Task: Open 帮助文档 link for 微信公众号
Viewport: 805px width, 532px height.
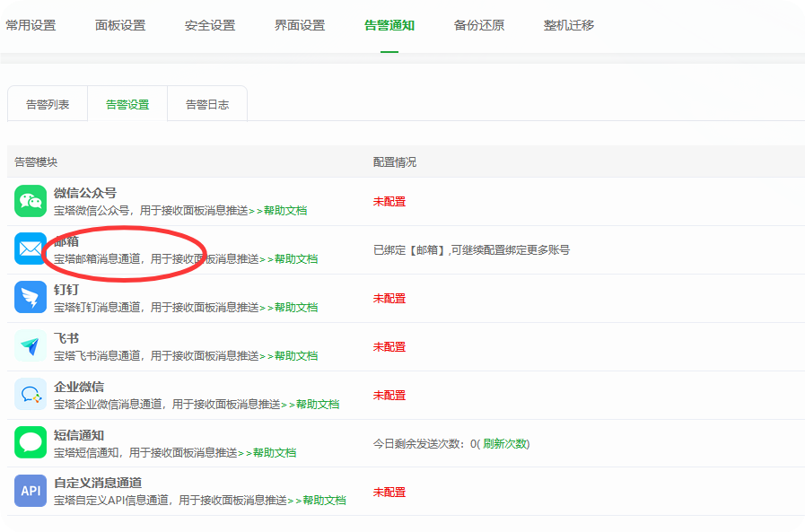Action: [x=284, y=211]
